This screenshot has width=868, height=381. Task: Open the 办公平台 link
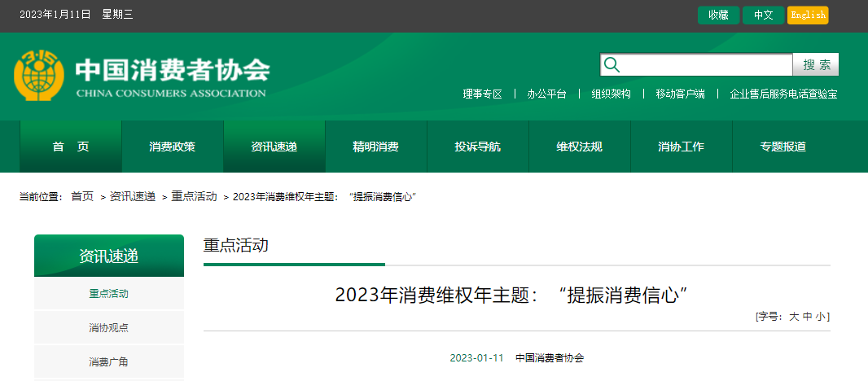[547, 94]
